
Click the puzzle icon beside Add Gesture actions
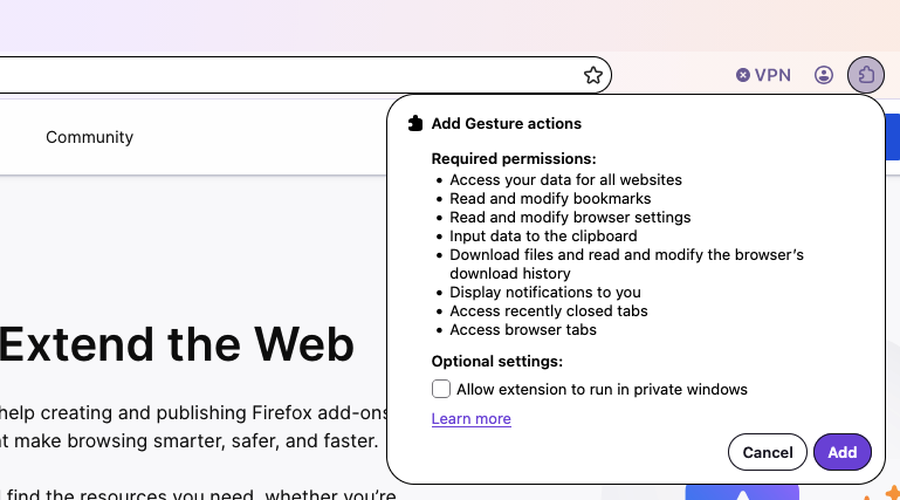point(415,123)
